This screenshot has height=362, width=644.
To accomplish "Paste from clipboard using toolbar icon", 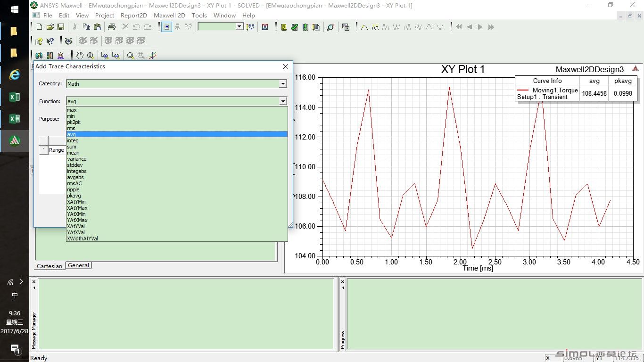I will (x=97, y=27).
